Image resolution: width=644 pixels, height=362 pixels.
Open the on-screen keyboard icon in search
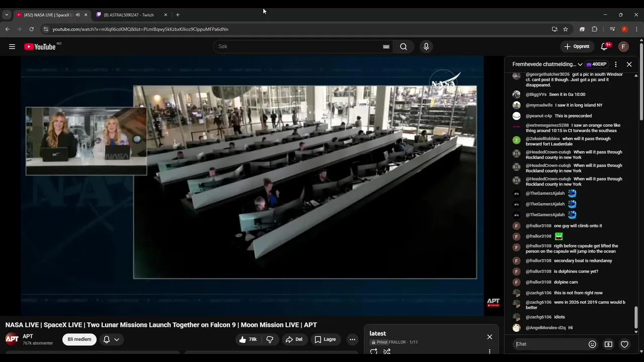386,47
